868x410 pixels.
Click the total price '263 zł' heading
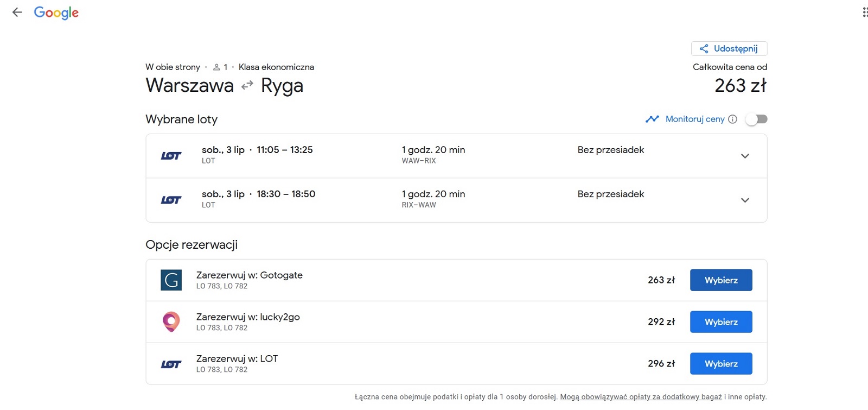pos(741,85)
